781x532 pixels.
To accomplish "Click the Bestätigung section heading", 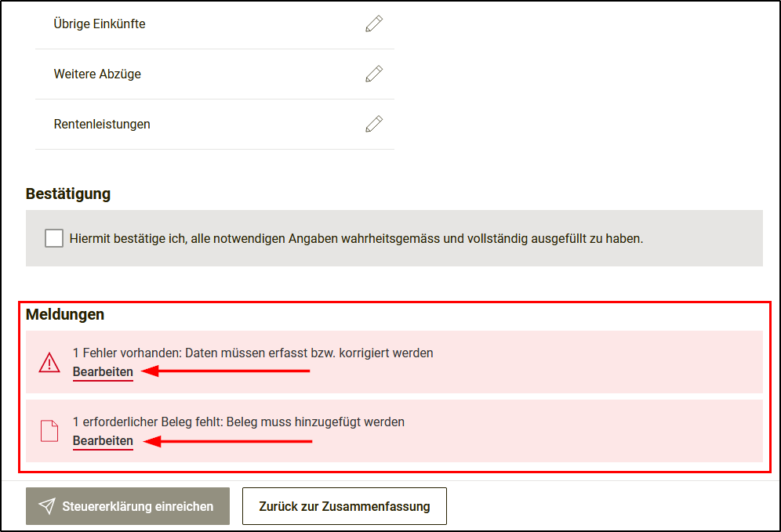I will click(68, 194).
